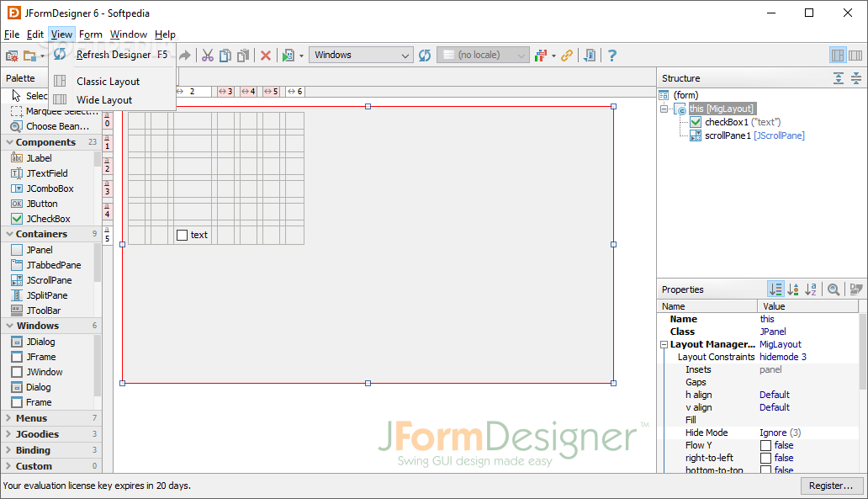This screenshot has height=499, width=868.
Task: Open the Window menu
Action: [129, 35]
